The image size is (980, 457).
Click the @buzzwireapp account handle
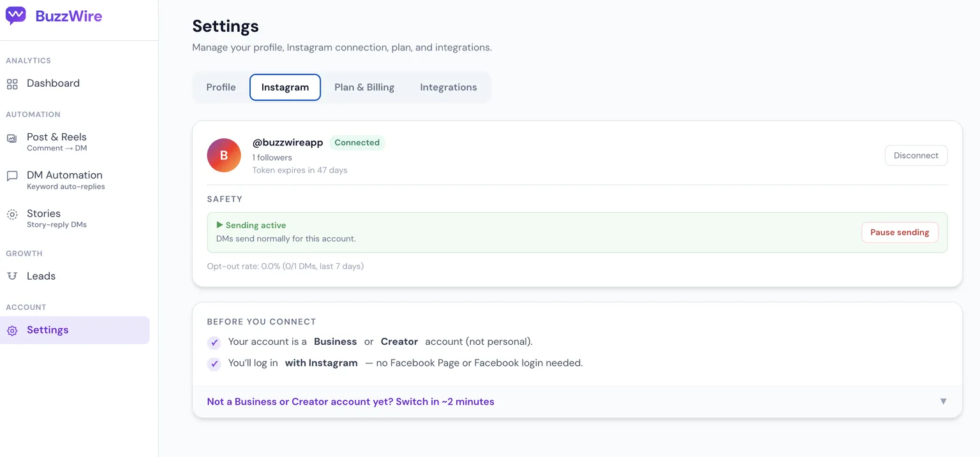point(288,143)
